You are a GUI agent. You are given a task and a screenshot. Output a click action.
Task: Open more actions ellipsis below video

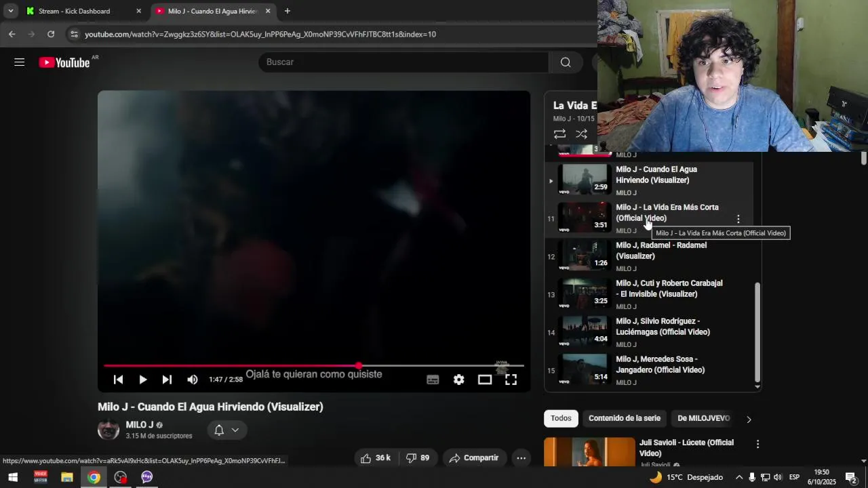[521, 458]
